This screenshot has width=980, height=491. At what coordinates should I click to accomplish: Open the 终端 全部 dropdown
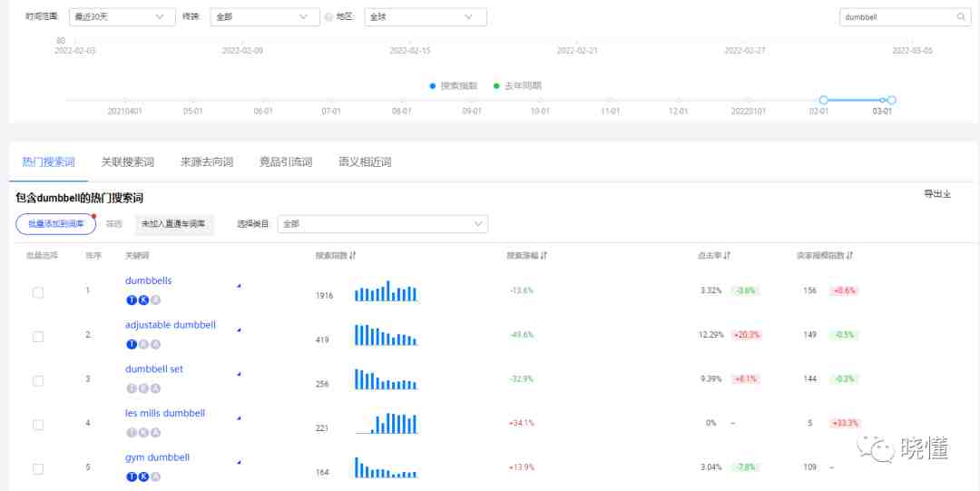pos(265,17)
